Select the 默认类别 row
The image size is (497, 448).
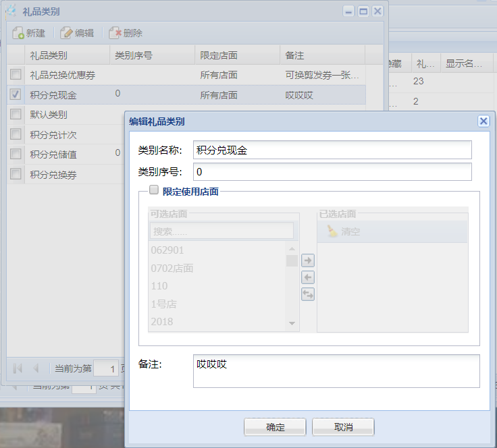[66, 115]
